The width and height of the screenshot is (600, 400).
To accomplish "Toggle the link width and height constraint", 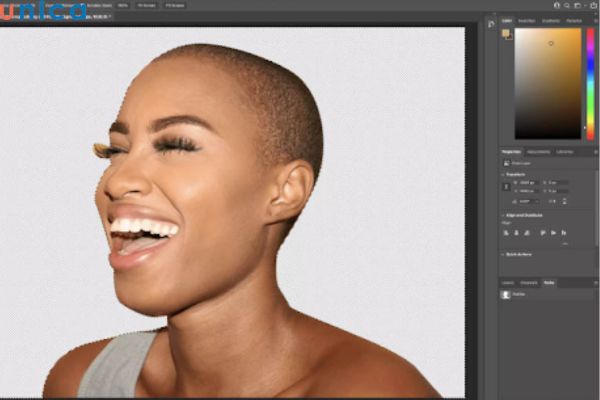I will coord(505,186).
